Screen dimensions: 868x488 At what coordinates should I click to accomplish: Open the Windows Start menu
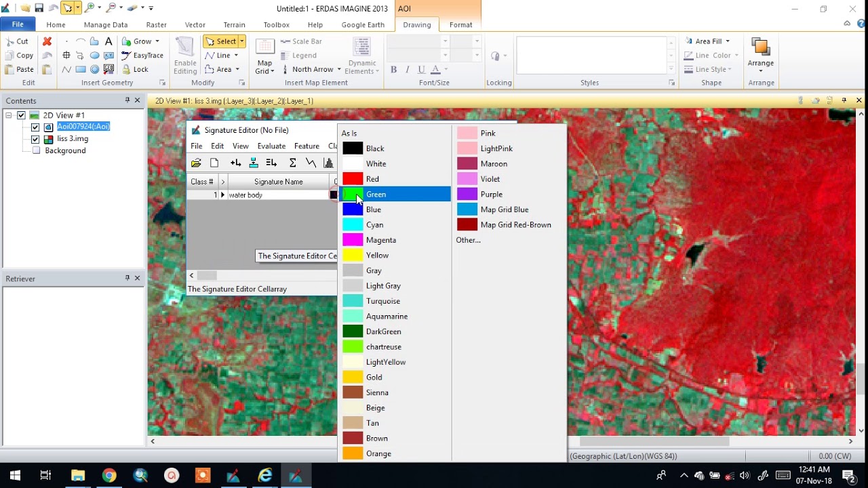pyautogui.click(x=15, y=475)
